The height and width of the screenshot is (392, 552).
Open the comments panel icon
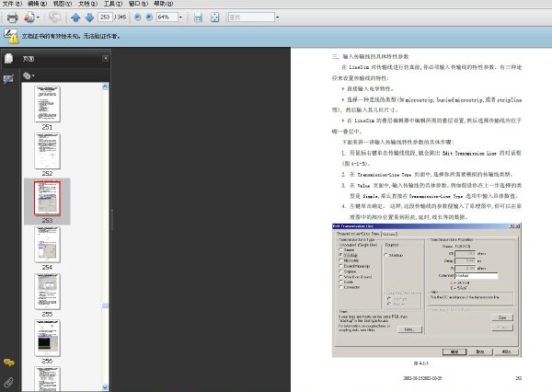click(x=9, y=363)
